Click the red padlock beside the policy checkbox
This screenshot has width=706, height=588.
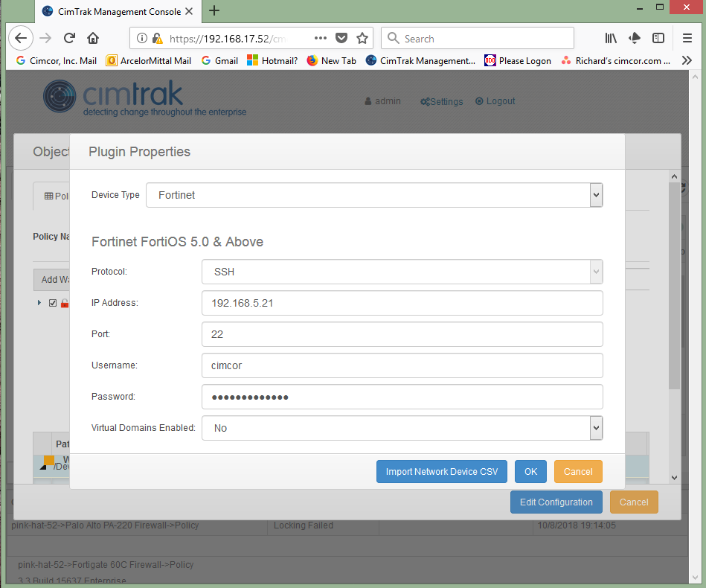coord(64,303)
